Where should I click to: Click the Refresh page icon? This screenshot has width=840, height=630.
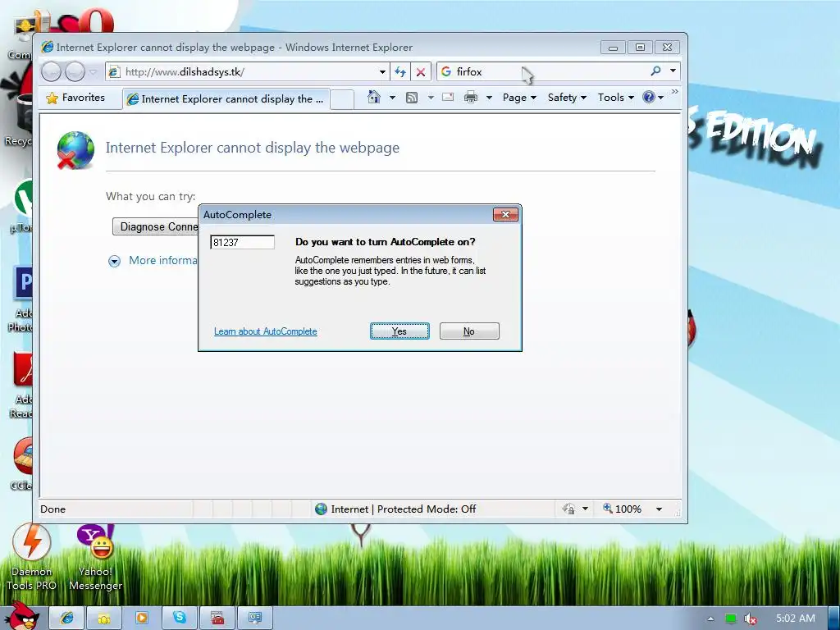[400, 72]
